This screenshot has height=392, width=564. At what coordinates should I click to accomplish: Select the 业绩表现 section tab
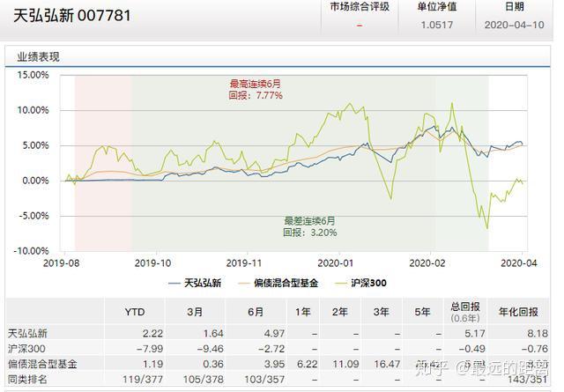pyautogui.click(x=38, y=57)
